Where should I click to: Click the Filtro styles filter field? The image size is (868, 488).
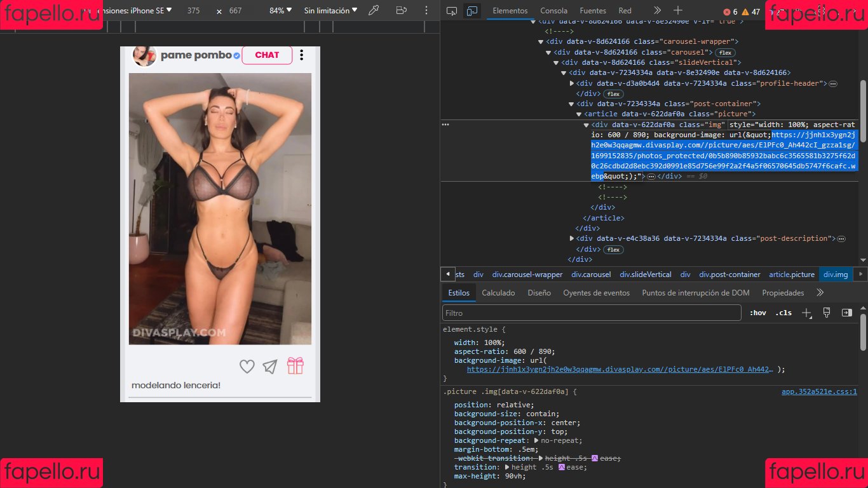point(591,313)
